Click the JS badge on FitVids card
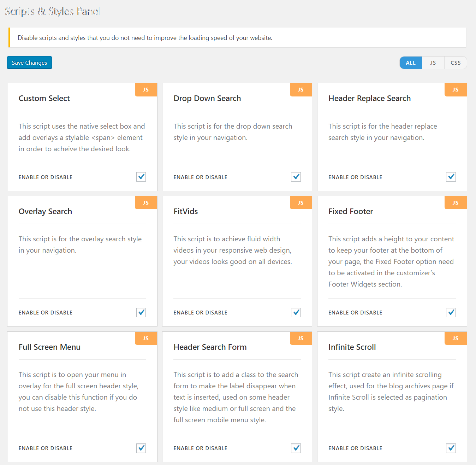The height and width of the screenshot is (465, 476). [301, 203]
